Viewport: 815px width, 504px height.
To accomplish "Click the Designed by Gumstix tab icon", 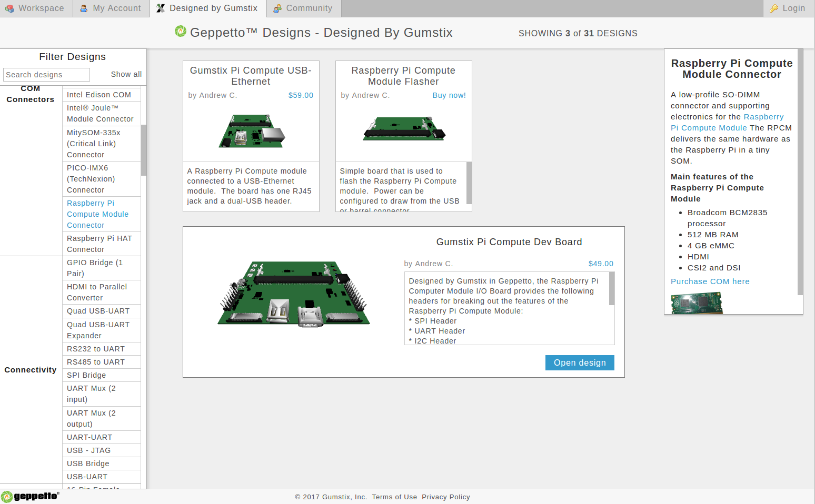I will point(161,8).
